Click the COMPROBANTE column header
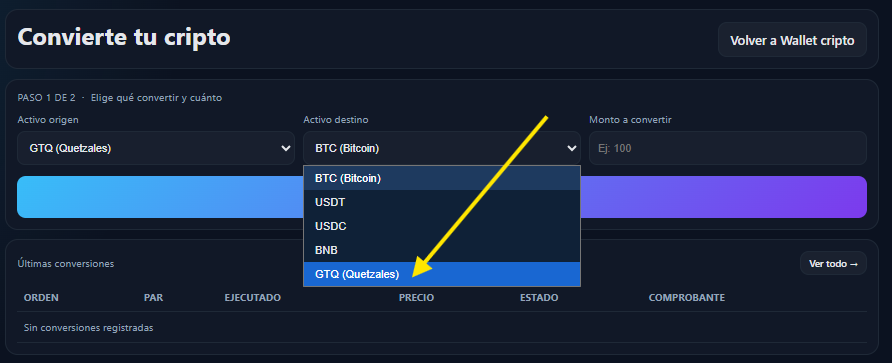Screen dimensions: 892x363 click(x=687, y=298)
